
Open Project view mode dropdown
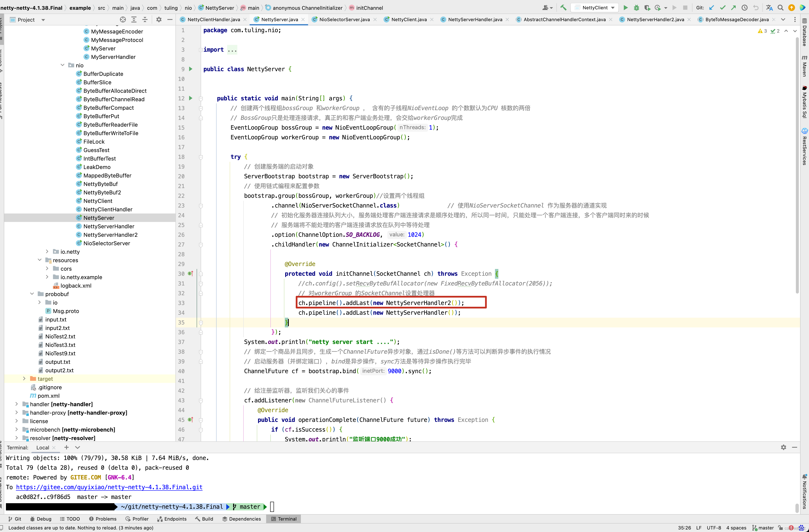tap(43, 20)
